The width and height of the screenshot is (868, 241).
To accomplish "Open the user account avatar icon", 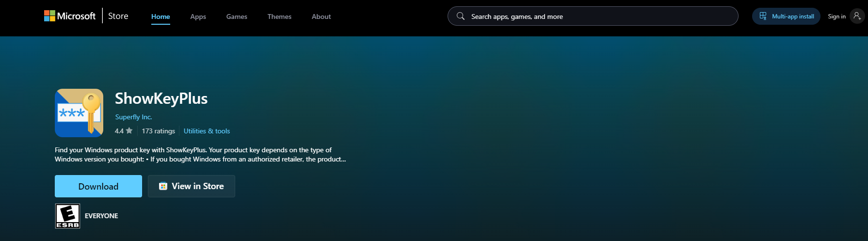I will tap(857, 16).
